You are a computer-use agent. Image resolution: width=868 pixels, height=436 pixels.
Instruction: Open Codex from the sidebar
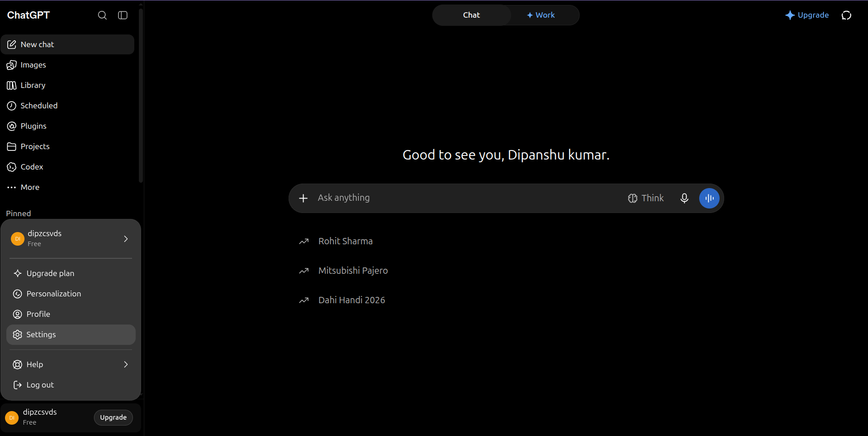(x=68, y=167)
